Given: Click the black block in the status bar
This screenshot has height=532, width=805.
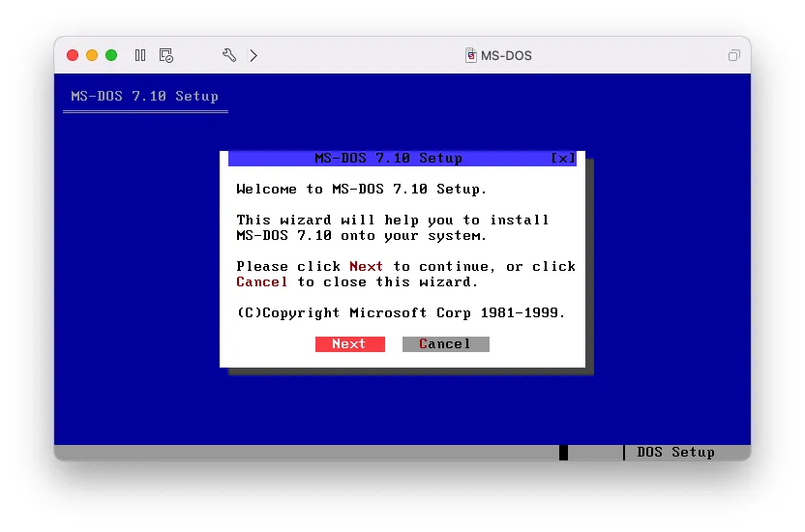Looking at the screenshot, I should tap(564, 453).
